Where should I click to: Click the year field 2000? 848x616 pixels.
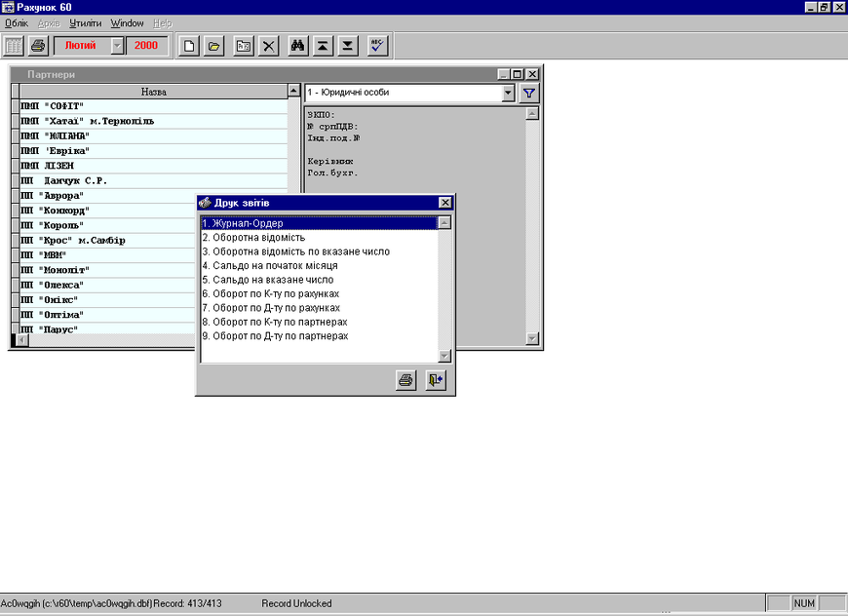(x=146, y=46)
